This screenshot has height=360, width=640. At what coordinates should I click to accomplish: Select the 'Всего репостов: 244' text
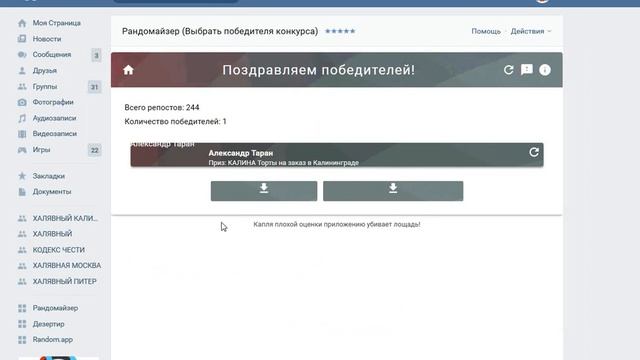pyautogui.click(x=162, y=108)
